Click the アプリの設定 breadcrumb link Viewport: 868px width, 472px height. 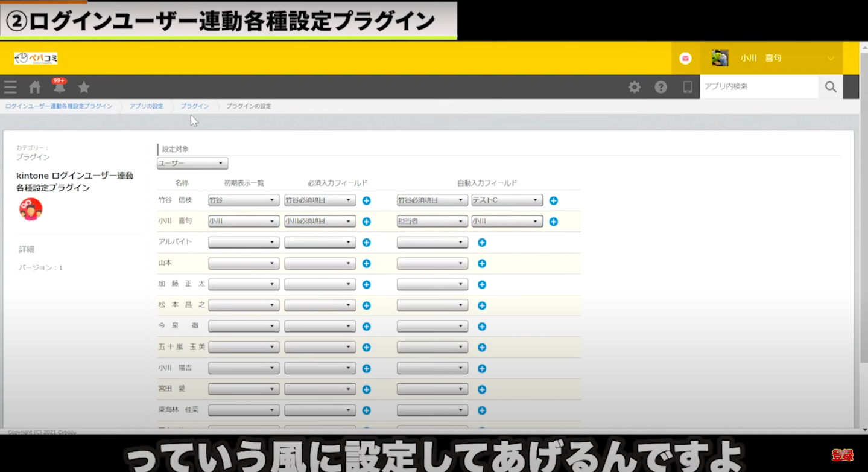click(147, 106)
